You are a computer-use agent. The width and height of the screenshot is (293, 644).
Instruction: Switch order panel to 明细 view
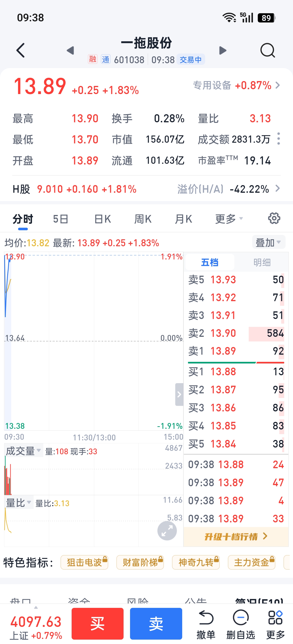pyautogui.click(x=262, y=262)
